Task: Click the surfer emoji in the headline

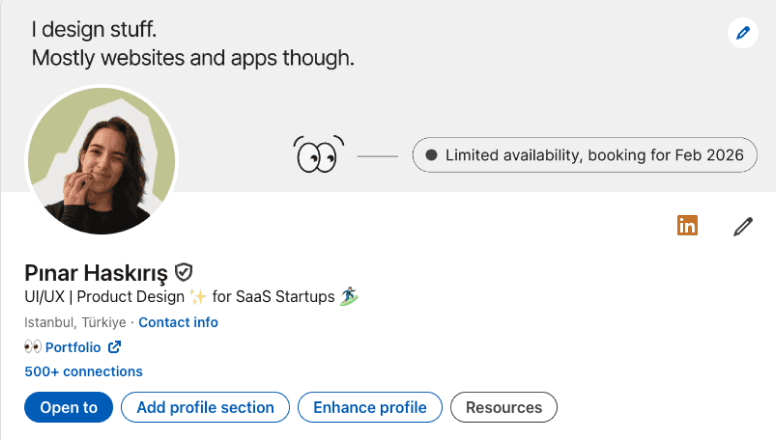Action: point(348,296)
